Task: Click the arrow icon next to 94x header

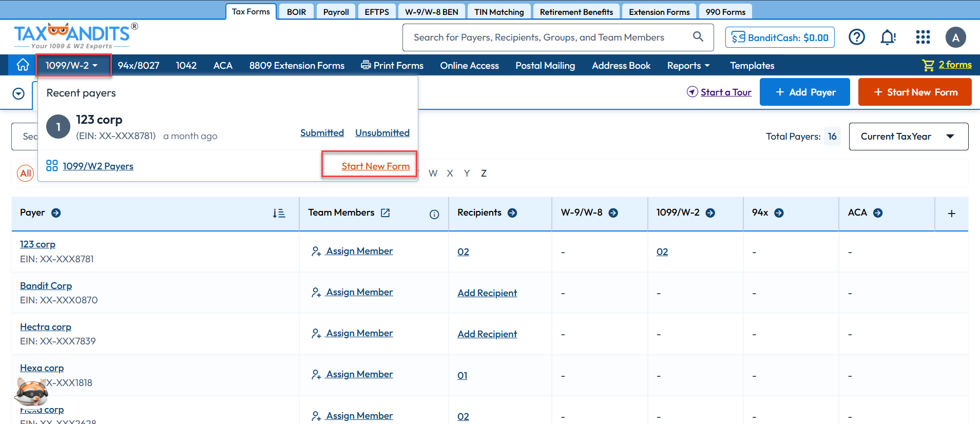Action: 779,213
